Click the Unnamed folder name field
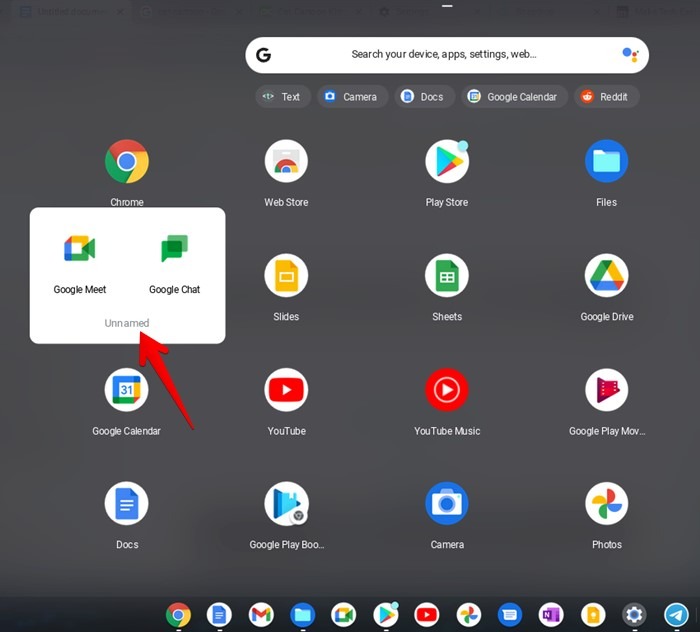 point(127,323)
